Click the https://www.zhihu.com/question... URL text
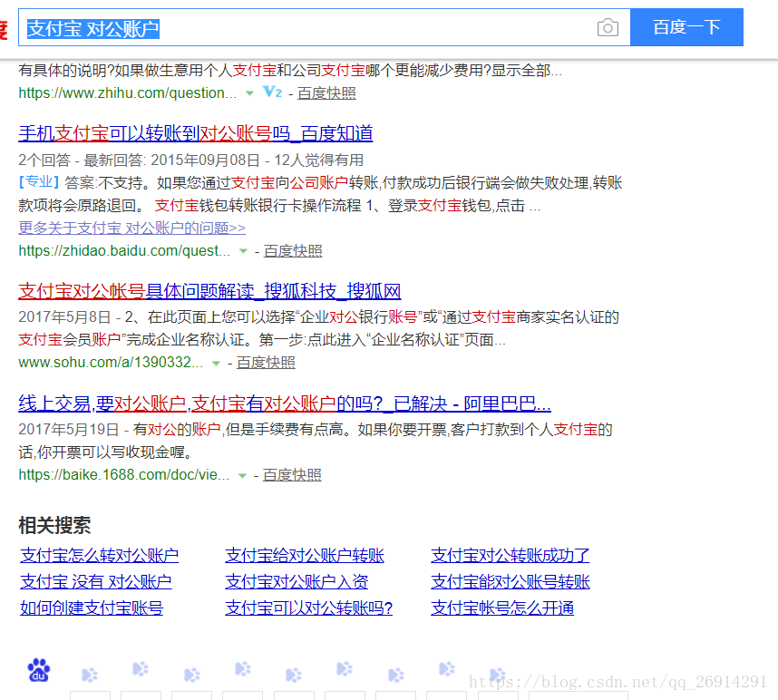Image resolution: width=778 pixels, height=700 pixels. coord(128,93)
